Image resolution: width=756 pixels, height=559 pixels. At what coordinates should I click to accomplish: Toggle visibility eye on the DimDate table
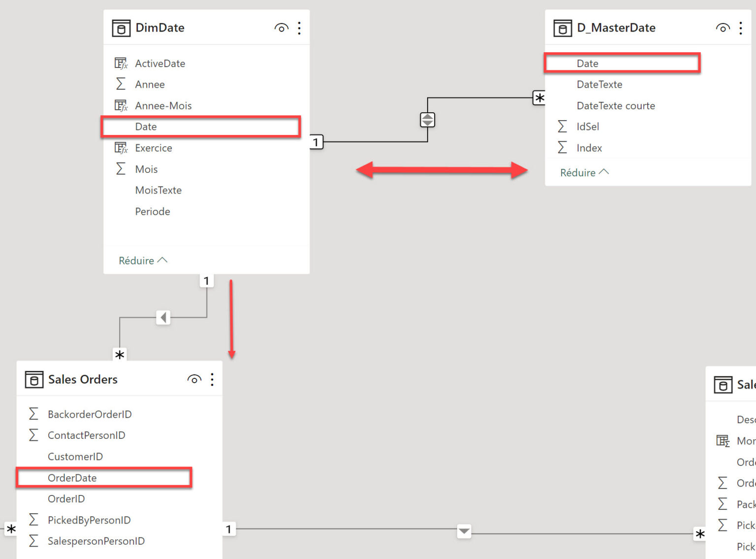coord(281,28)
